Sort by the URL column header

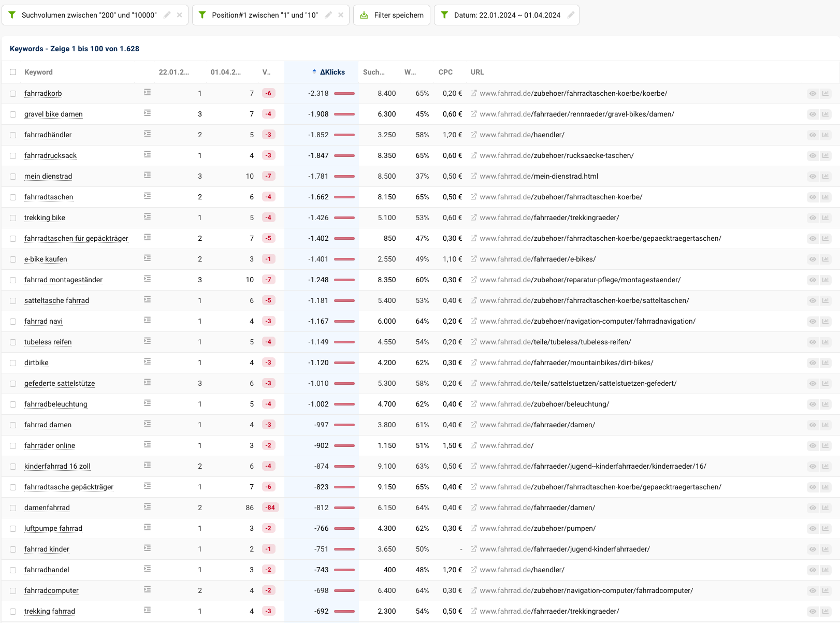(x=477, y=72)
